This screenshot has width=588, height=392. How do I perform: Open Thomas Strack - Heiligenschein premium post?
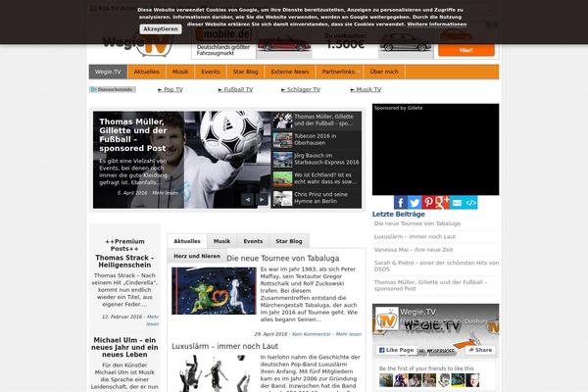click(124, 261)
